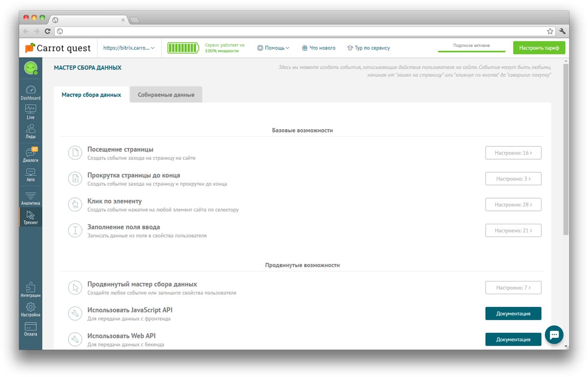Screen dimensions: 588x377
Task: Open Аналитика in the sidebar
Action: 30,198
